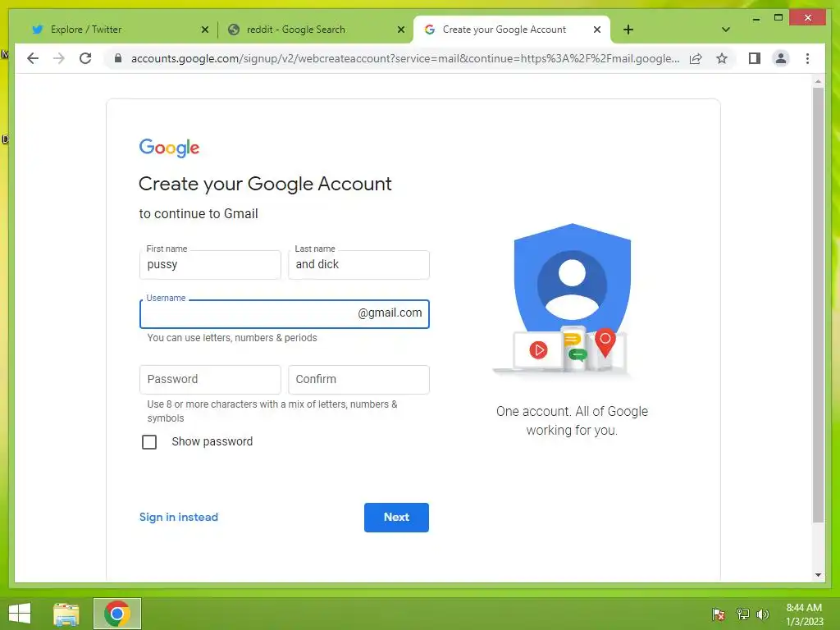Close the reddit - Google Search tab

[x=400, y=30]
